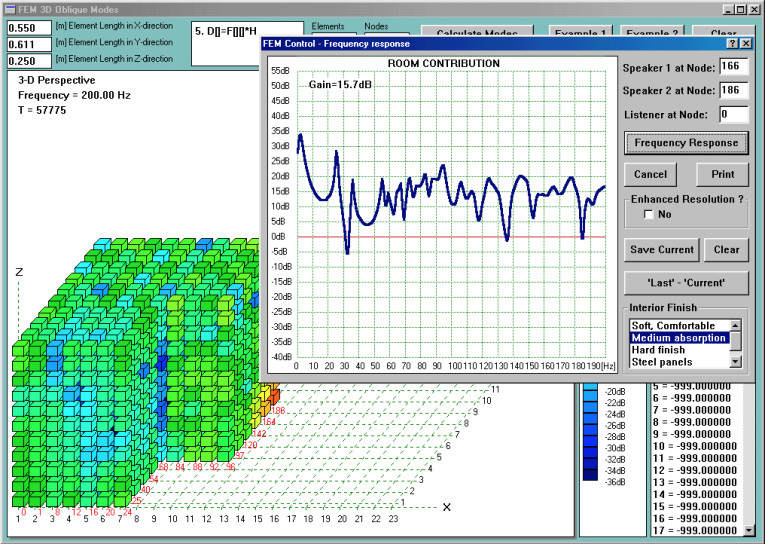Click the Cancel button
Screen dimensions: 765x544
click(651, 174)
